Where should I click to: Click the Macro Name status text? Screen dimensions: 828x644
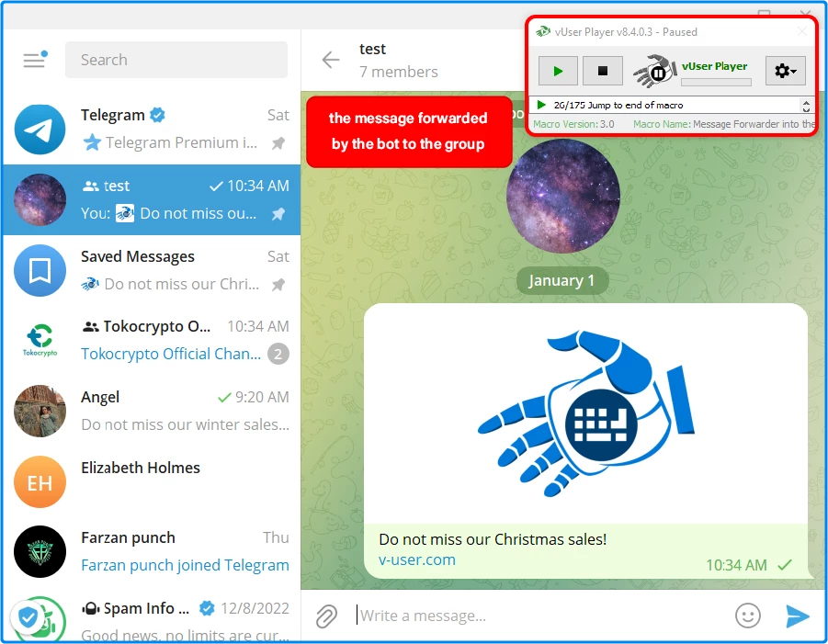click(724, 124)
